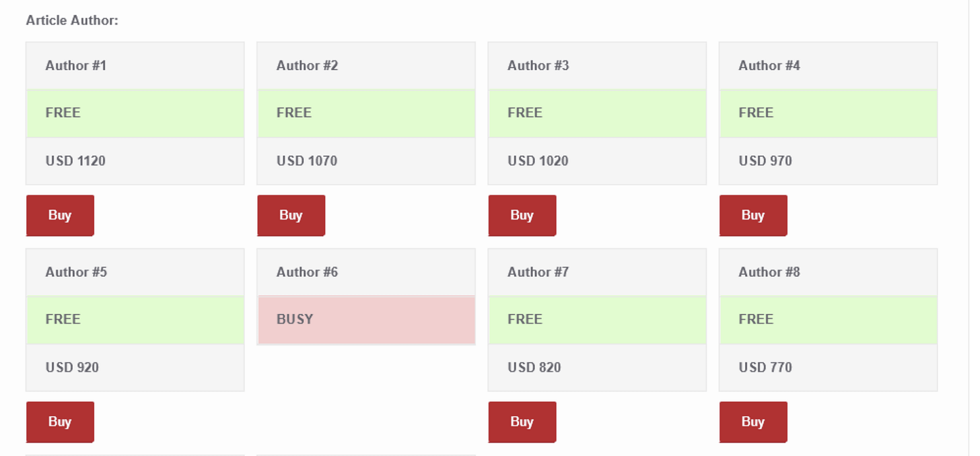
Task: Click the BUSY status of Author #6
Action: [x=366, y=320]
